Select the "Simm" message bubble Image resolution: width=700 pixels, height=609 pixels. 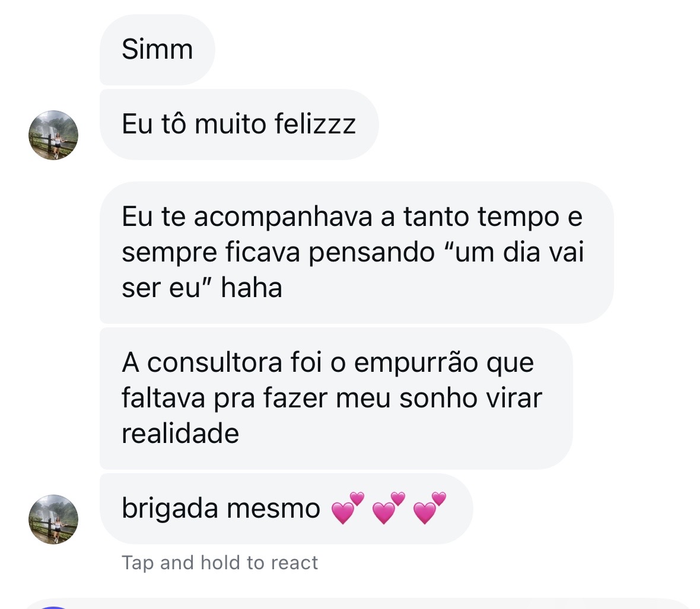[x=157, y=49]
